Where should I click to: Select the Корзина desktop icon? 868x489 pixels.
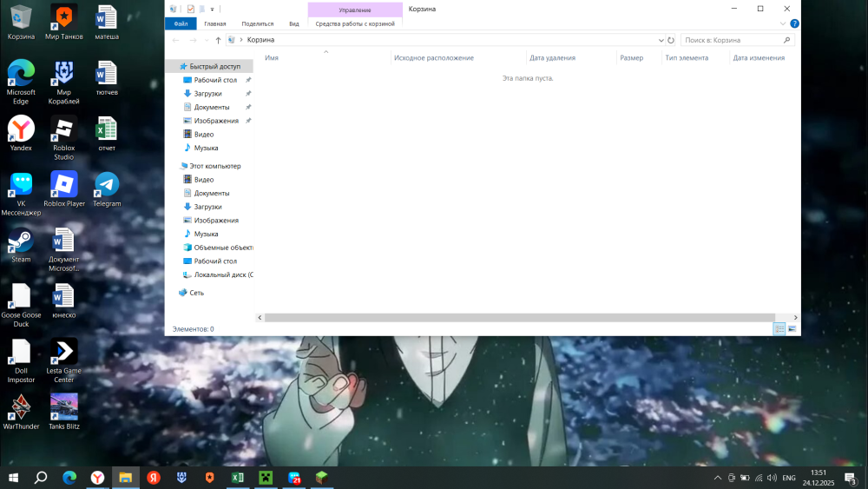click(x=21, y=23)
